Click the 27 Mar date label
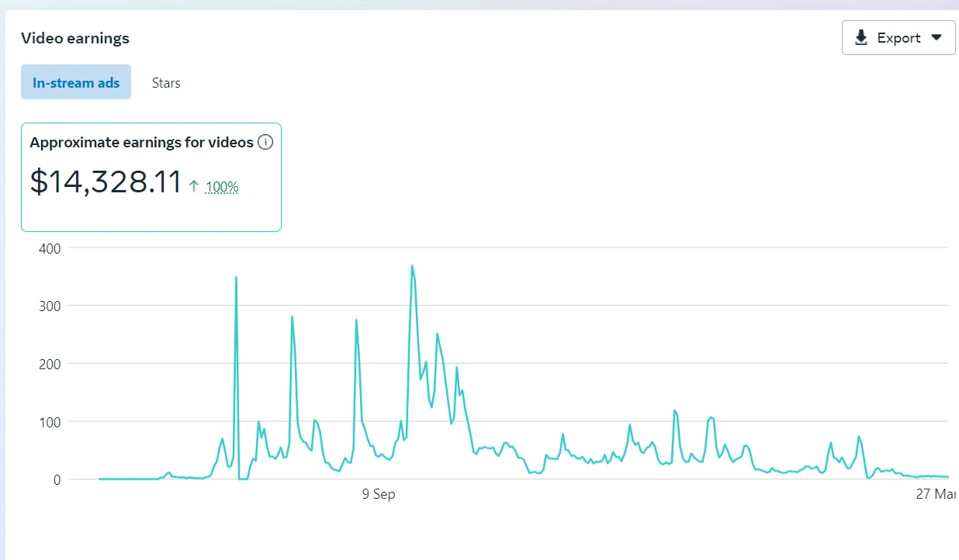 point(937,495)
